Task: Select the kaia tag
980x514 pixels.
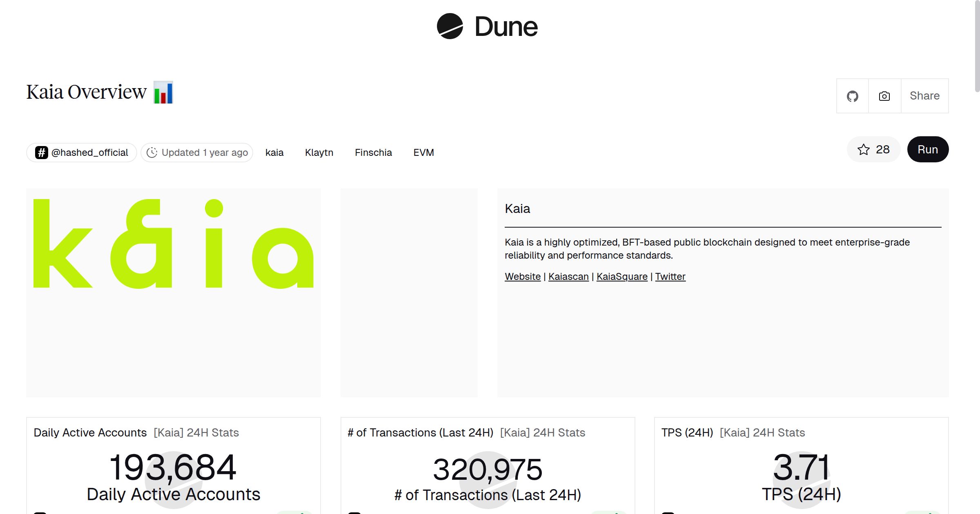Action: [274, 153]
